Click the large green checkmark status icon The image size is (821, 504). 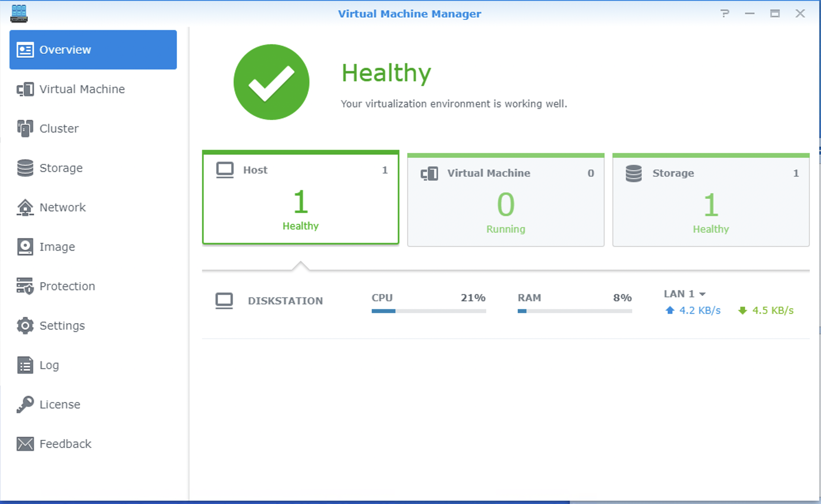[271, 82]
